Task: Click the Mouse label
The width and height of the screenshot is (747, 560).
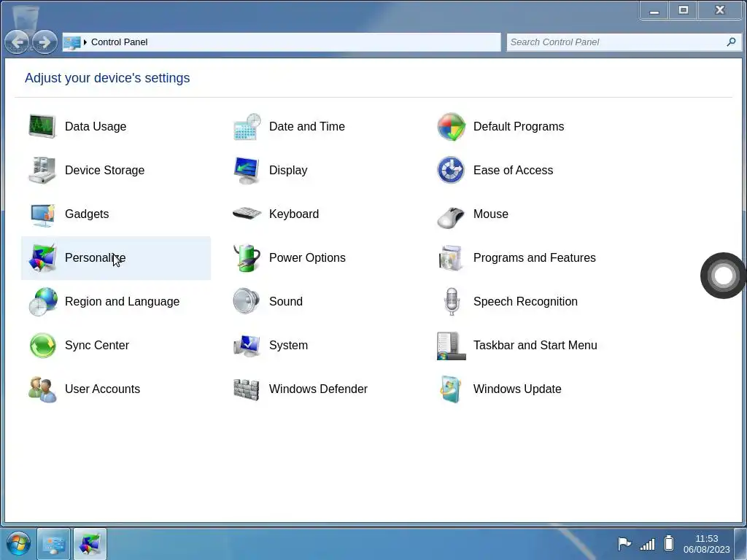Action: tap(491, 214)
